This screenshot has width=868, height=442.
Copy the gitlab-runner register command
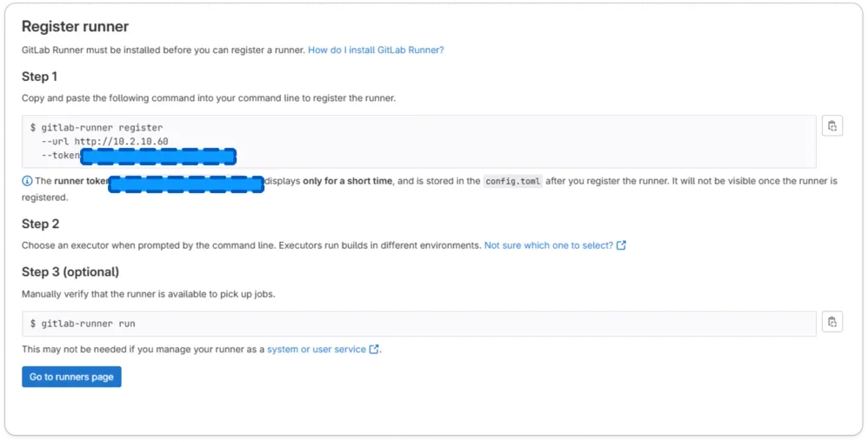[831, 126]
